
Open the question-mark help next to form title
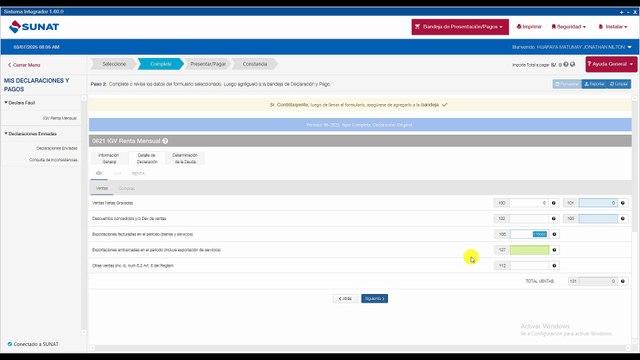(165, 141)
